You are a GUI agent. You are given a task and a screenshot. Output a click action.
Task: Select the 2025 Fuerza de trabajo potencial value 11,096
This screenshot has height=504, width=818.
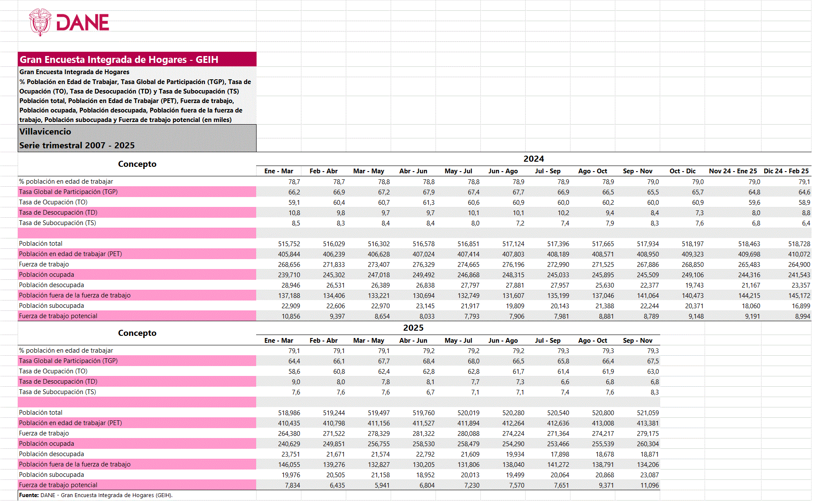pos(649,485)
